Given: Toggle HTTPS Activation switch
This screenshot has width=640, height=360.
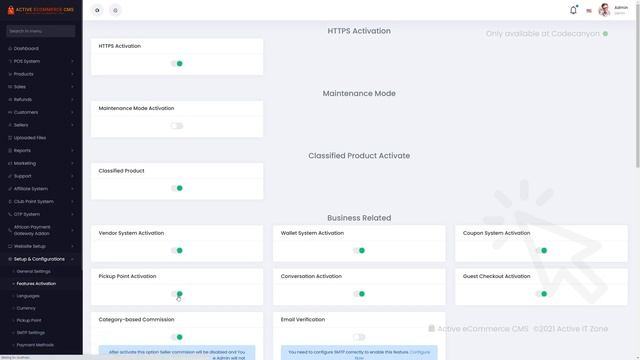Looking at the screenshot, I should click(177, 64).
